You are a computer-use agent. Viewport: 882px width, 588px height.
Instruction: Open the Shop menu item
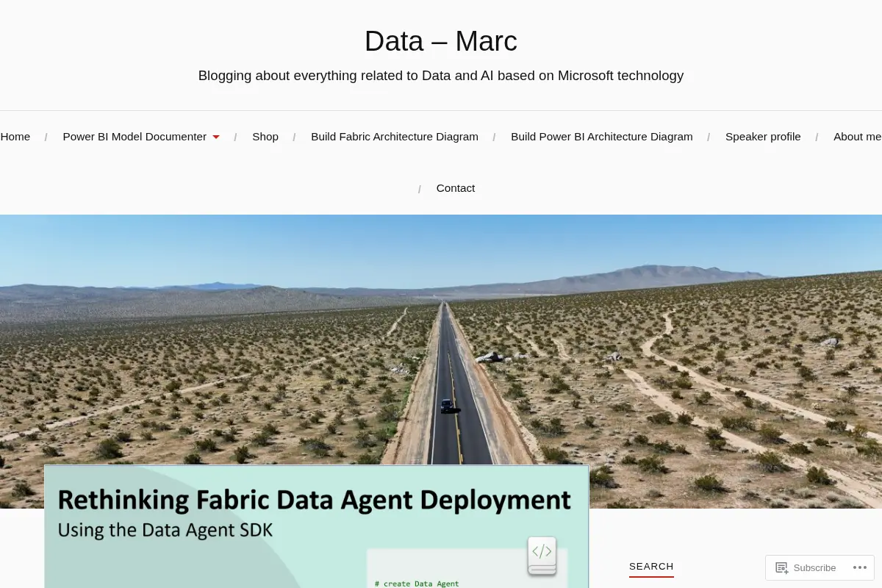tap(265, 137)
